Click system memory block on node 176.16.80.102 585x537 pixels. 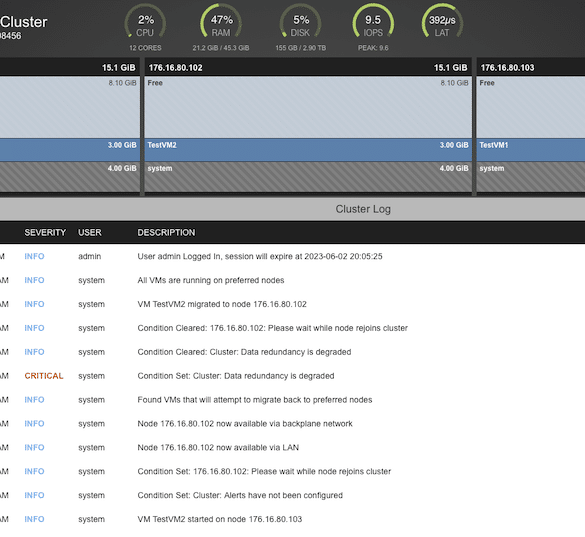(308, 177)
